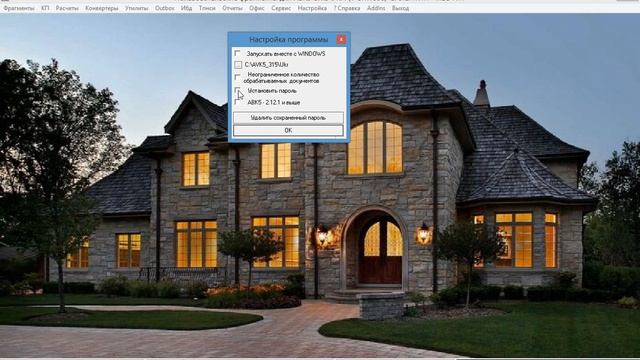Open the Outbox menu
The width and height of the screenshot is (640, 360).
pos(164,8)
